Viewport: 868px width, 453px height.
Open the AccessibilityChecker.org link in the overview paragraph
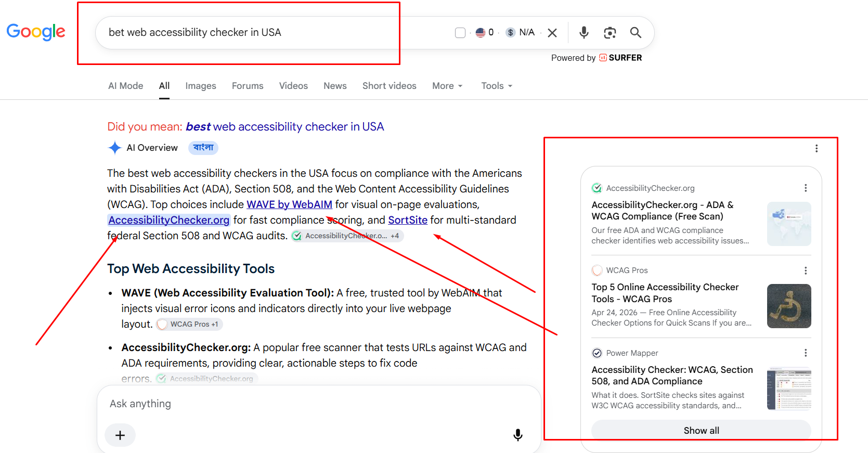[169, 220]
